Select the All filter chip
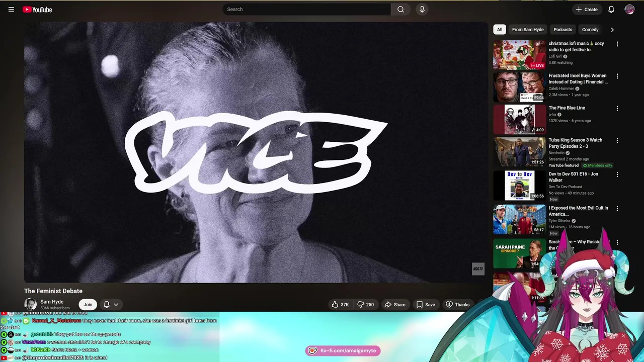The width and height of the screenshot is (644, 362). tap(500, 30)
